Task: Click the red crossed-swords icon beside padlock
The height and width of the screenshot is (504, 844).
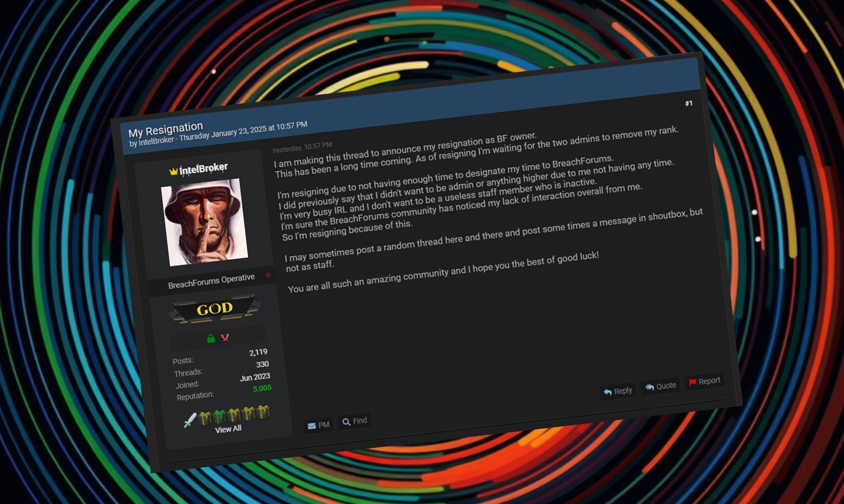Action: [225, 337]
